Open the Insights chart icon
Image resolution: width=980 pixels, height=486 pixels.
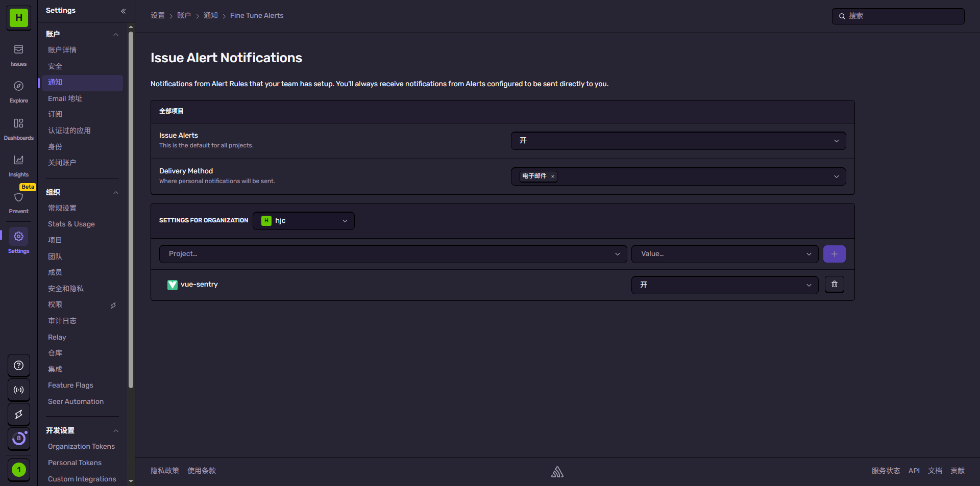18,161
